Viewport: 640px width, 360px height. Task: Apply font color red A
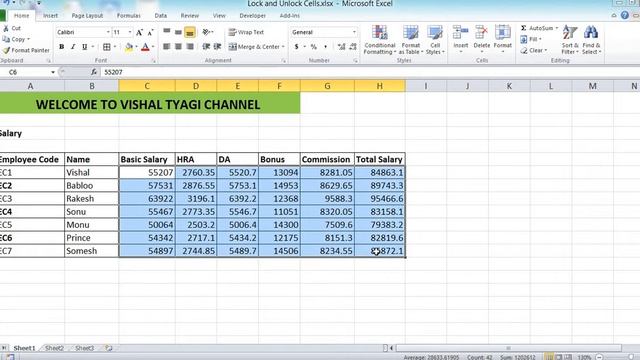click(x=145, y=47)
